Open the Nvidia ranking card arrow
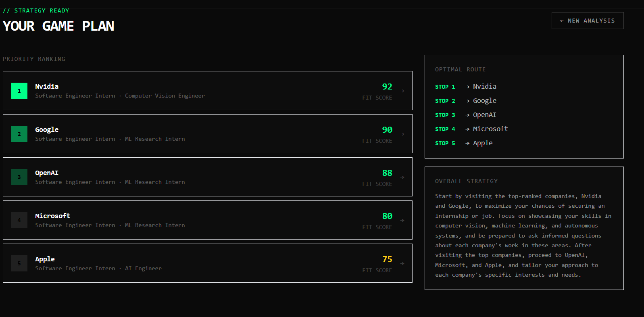This screenshot has width=644, height=317. click(402, 91)
